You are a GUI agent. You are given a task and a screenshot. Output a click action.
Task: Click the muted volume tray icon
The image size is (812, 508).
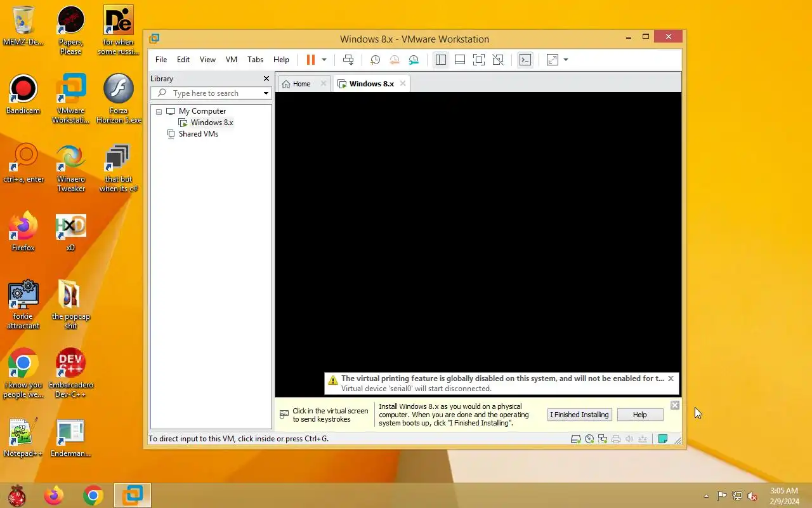[x=752, y=496]
